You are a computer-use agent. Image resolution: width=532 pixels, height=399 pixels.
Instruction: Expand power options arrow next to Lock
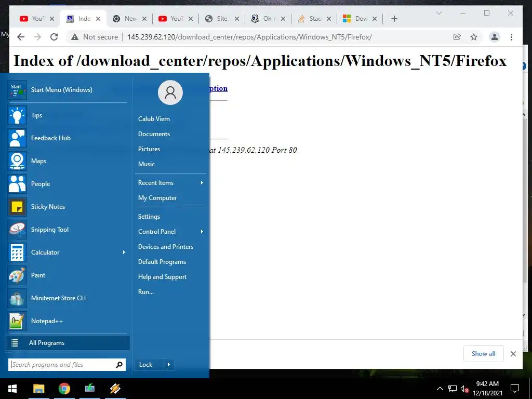(x=169, y=365)
